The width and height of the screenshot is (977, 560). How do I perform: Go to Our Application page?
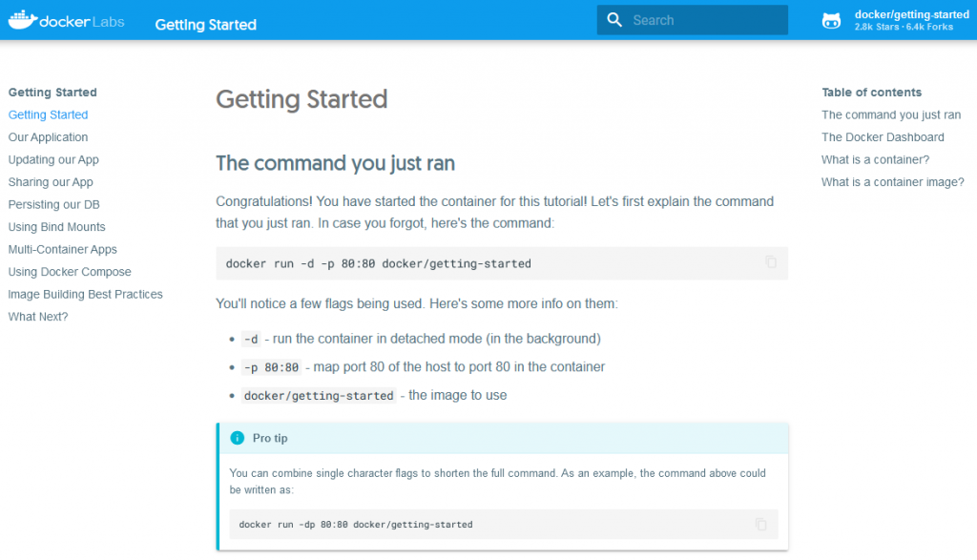tap(48, 137)
